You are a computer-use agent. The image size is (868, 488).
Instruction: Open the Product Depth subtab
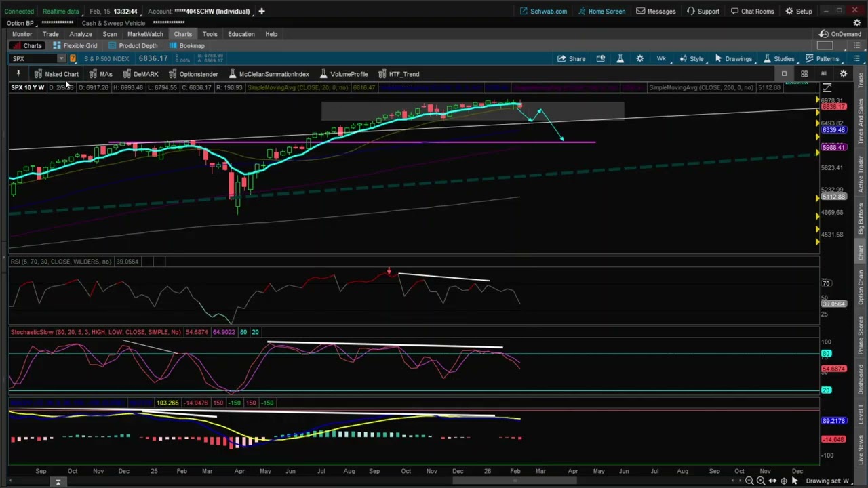[x=133, y=46]
